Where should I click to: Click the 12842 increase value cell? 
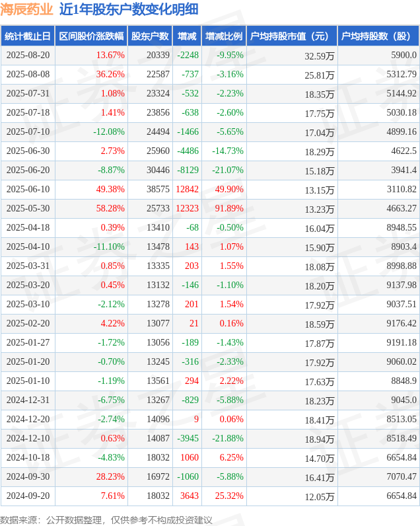coord(187,189)
